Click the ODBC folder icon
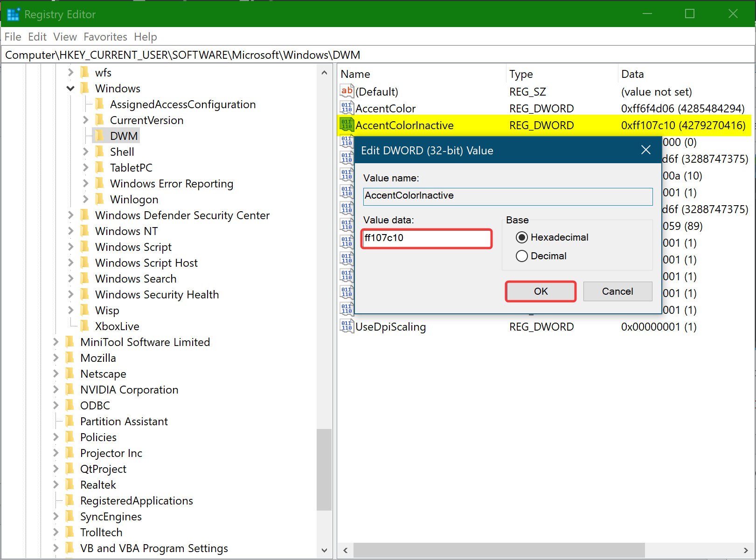The height and width of the screenshot is (560, 756). (x=69, y=405)
